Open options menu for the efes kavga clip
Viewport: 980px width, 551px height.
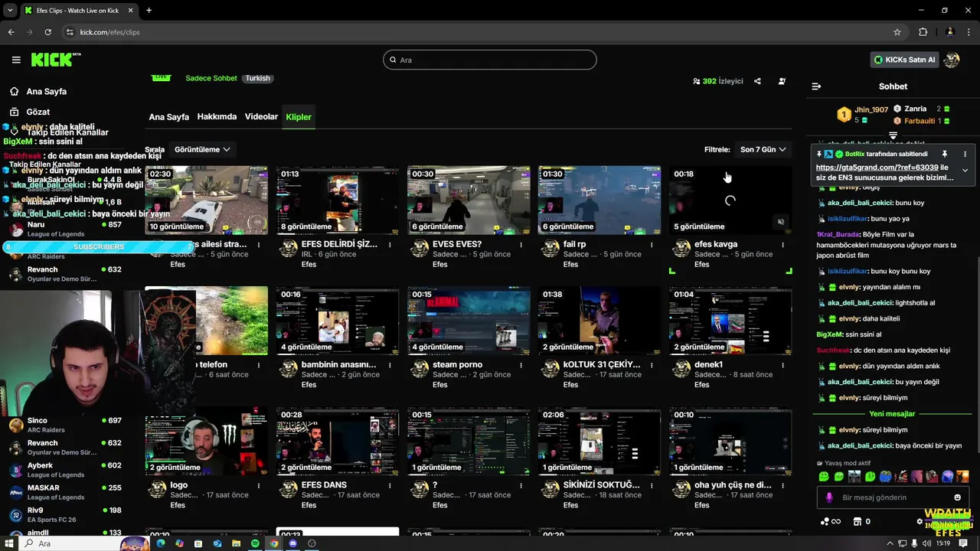[782, 245]
